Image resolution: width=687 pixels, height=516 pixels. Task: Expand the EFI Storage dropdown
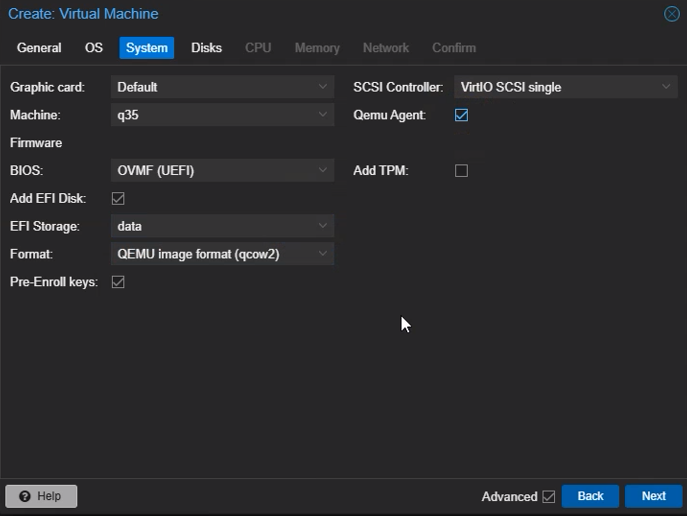click(x=322, y=227)
